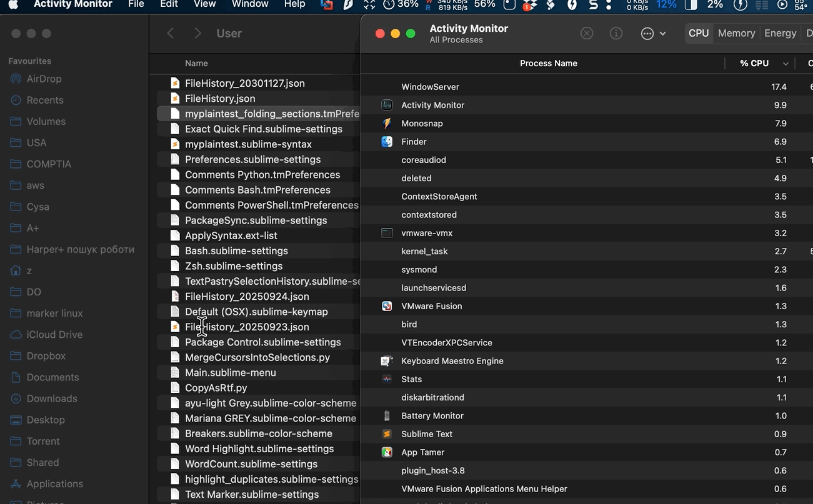Image resolution: width=813 pixels, height=504 pixels.
Task: Click the stop process X icon
Action: pos(586,34)
